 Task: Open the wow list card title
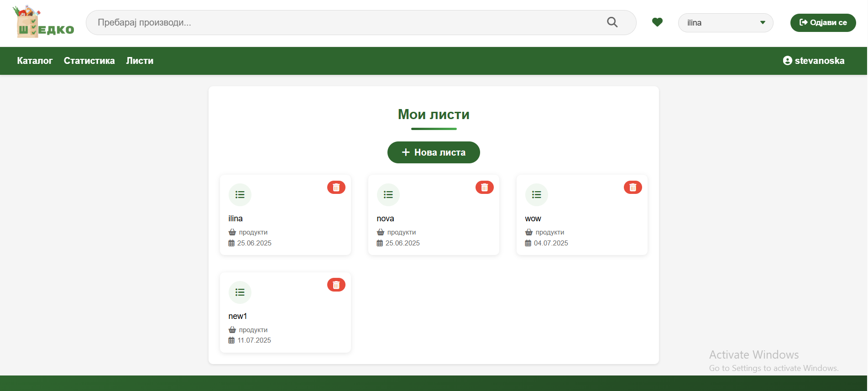click(x=533, y=219)
